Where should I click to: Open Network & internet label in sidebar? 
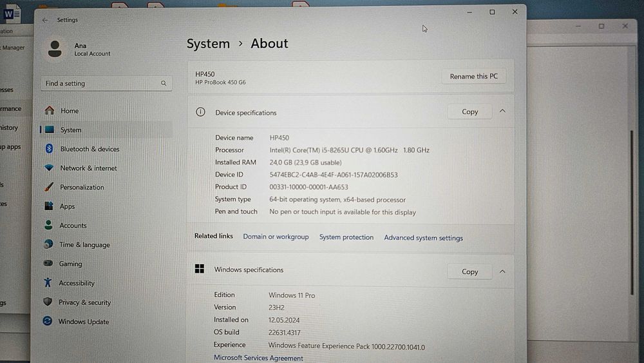tap(88, 168)
